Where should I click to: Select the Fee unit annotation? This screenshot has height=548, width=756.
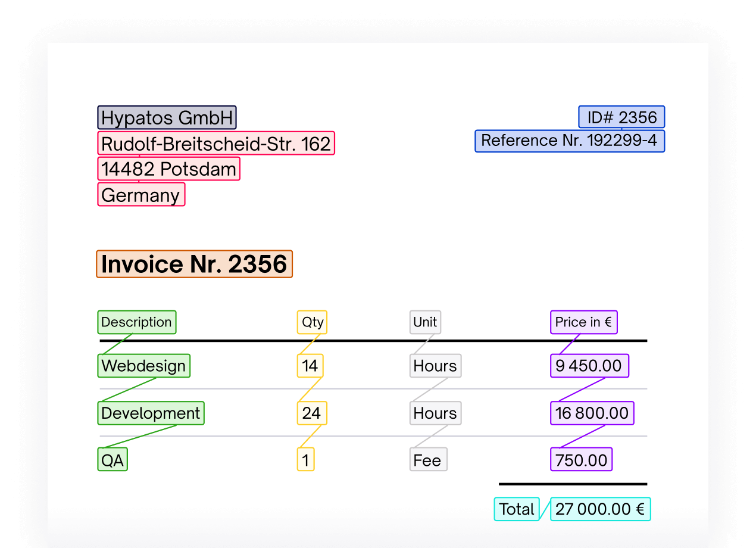click(428, 459)
